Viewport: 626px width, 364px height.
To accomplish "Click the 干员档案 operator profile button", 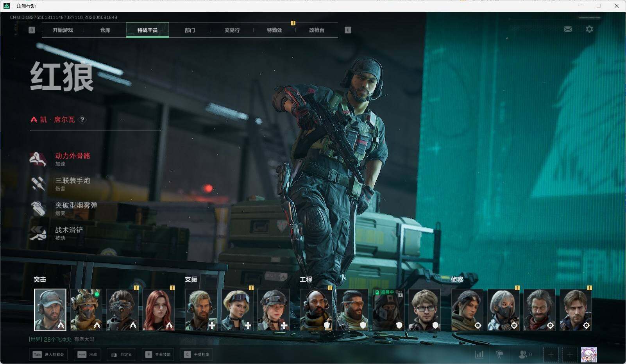I will 197,355.
